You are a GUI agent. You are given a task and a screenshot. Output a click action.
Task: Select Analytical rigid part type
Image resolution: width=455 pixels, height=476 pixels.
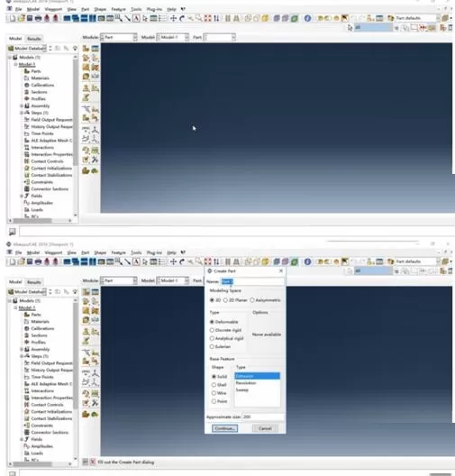point(212,338)
